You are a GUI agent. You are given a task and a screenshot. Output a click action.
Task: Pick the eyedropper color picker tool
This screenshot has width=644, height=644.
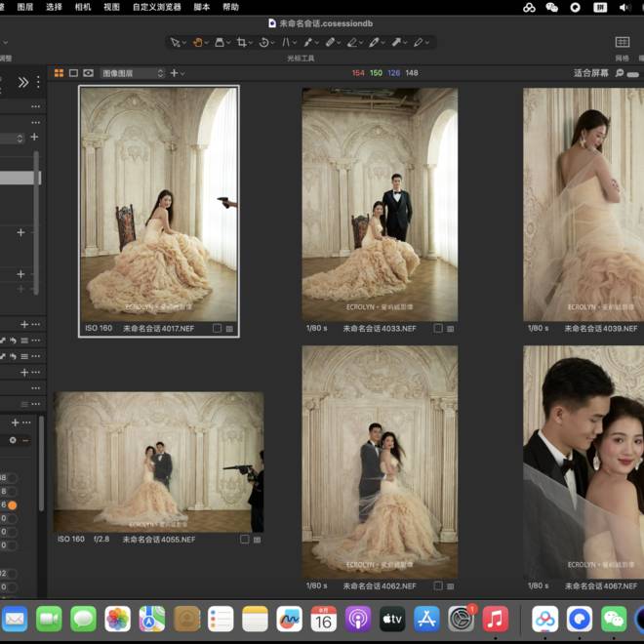point(308,42)
